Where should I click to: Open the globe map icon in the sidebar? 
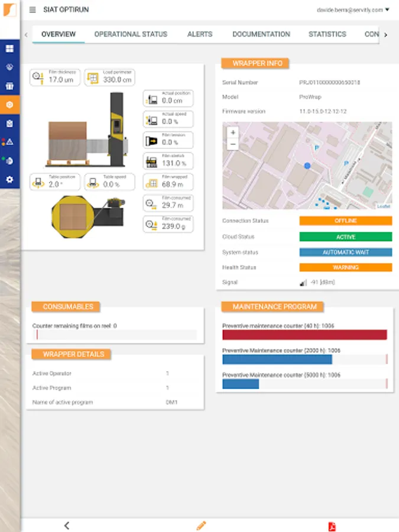point(9,67)
